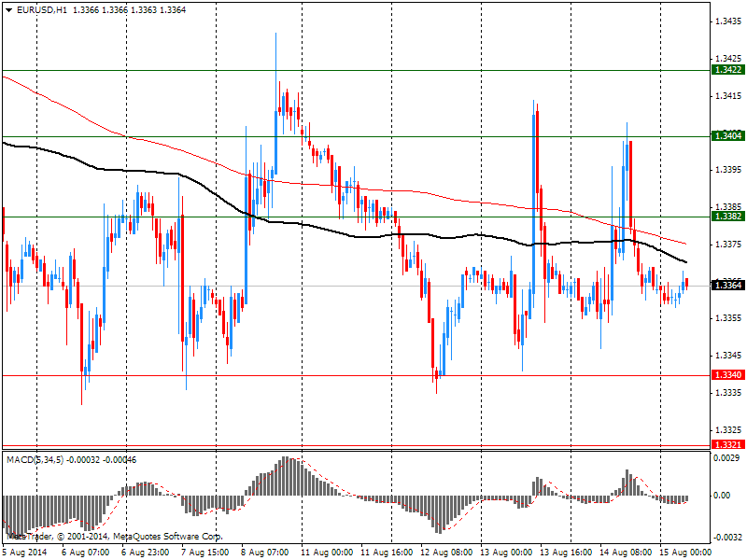Click the 1.3435 value on price axis
747x560 pixels.
(726, 21)
